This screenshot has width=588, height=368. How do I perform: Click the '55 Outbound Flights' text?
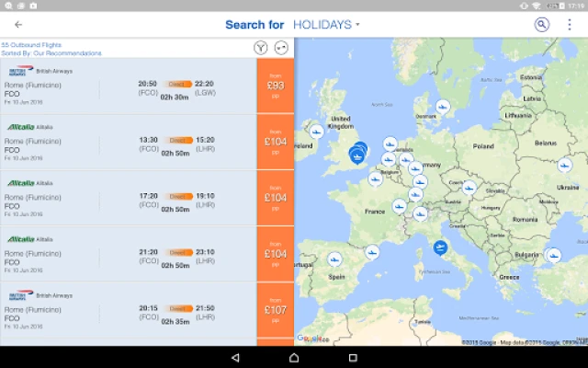click(x=31, y=45)
